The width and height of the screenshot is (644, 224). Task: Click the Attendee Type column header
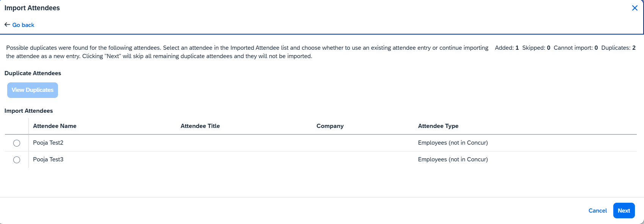(438, 126)
